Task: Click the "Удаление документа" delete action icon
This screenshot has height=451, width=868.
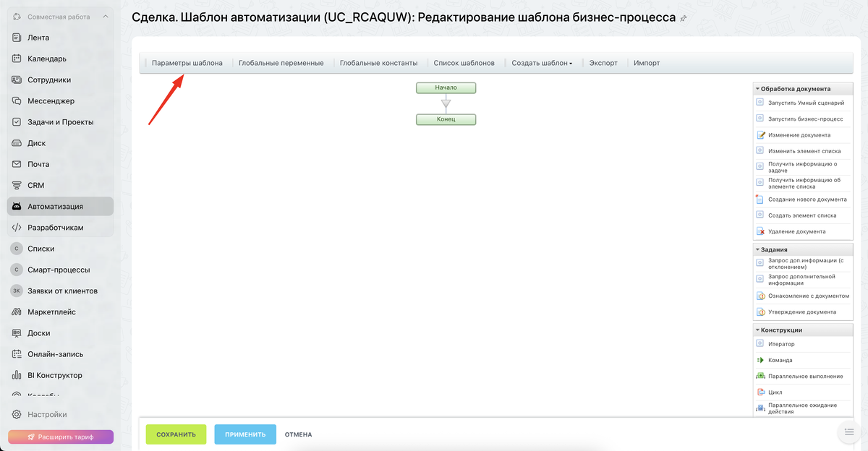Action: [760, 231]
